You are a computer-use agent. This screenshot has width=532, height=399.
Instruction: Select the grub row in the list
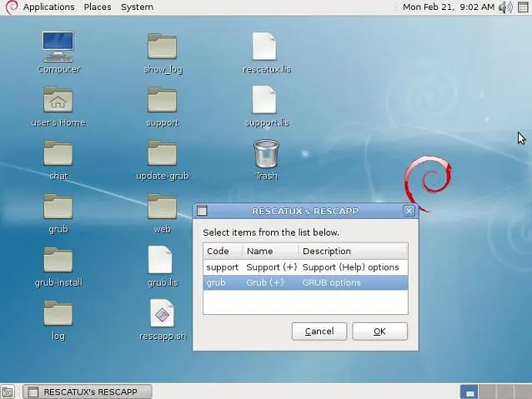(x=305, y=282)
